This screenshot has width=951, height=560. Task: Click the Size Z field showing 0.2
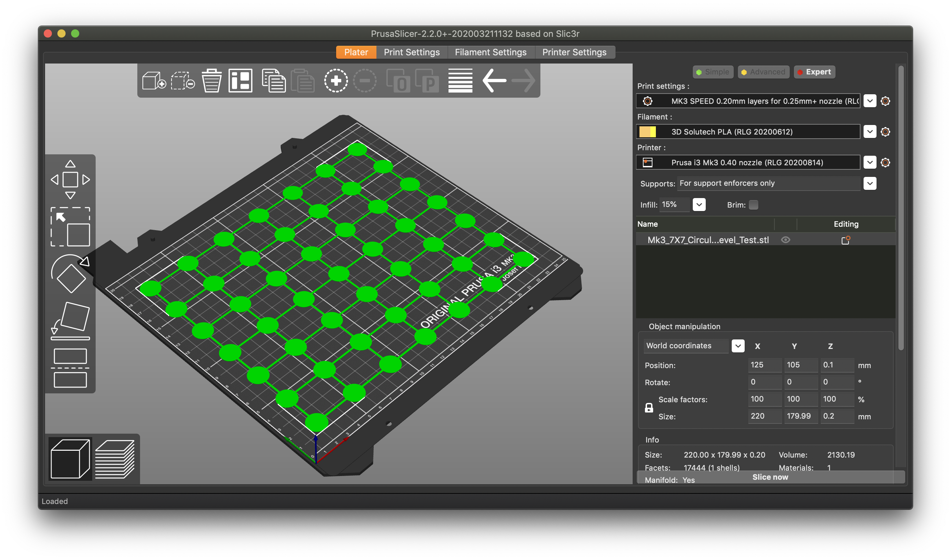click(x=837, y=416)
